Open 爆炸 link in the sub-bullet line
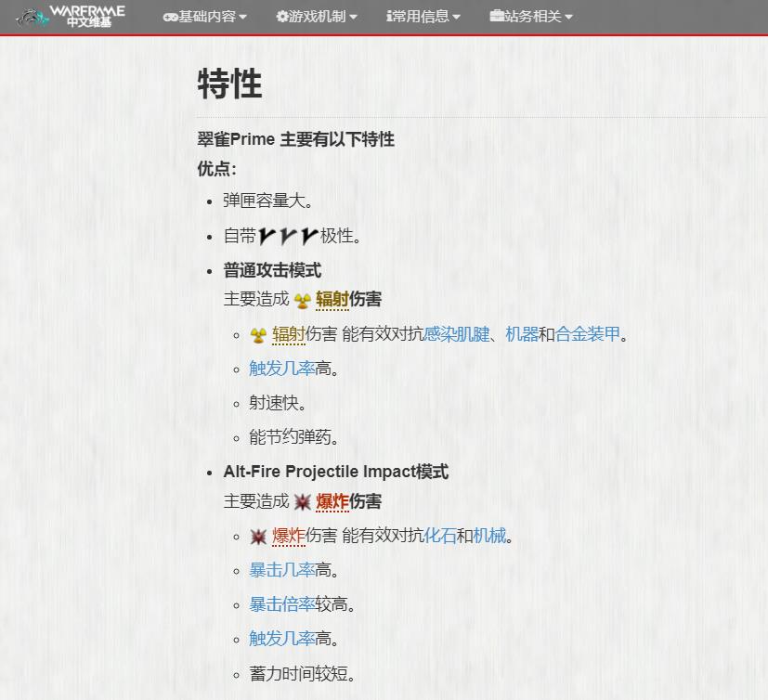The height and width of the screenshot is (700, 768). [289, 537]
